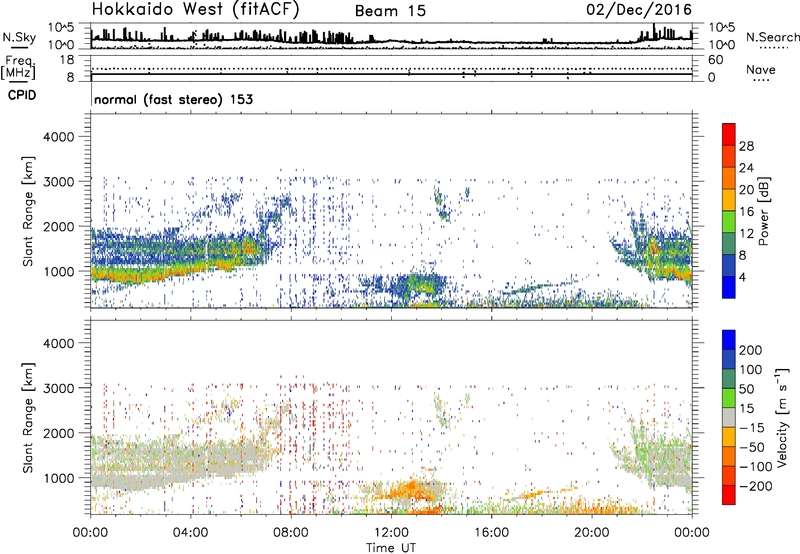Click the 'N.Sky' legend label
This screenshot has height=554, width=800.
click(x=19, y=37)
